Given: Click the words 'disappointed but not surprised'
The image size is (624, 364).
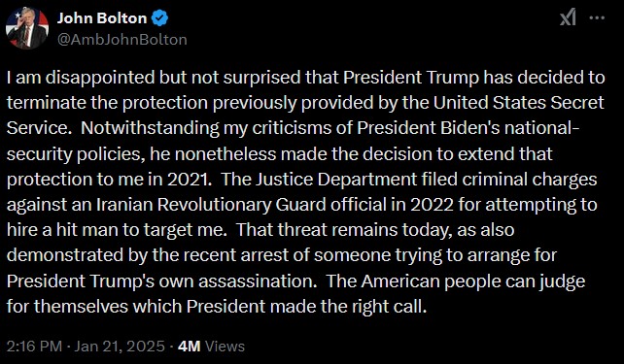Looking at the screenshot, I should point(174,78).
